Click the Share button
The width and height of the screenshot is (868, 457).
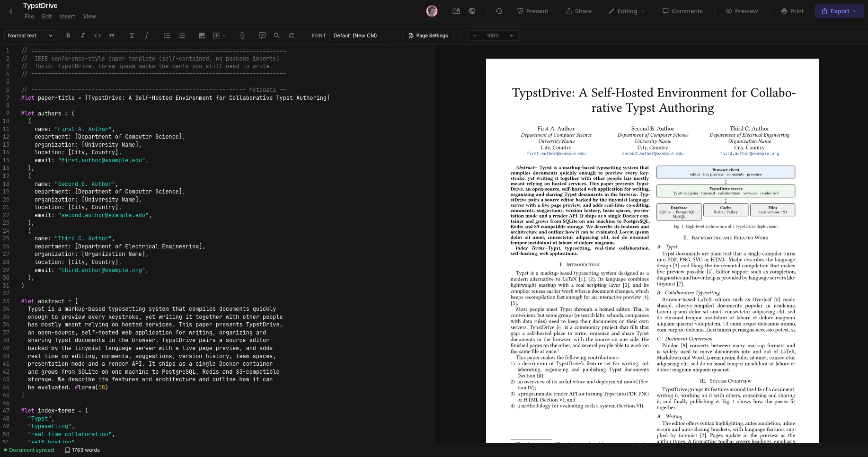click(x=579, y=11)
